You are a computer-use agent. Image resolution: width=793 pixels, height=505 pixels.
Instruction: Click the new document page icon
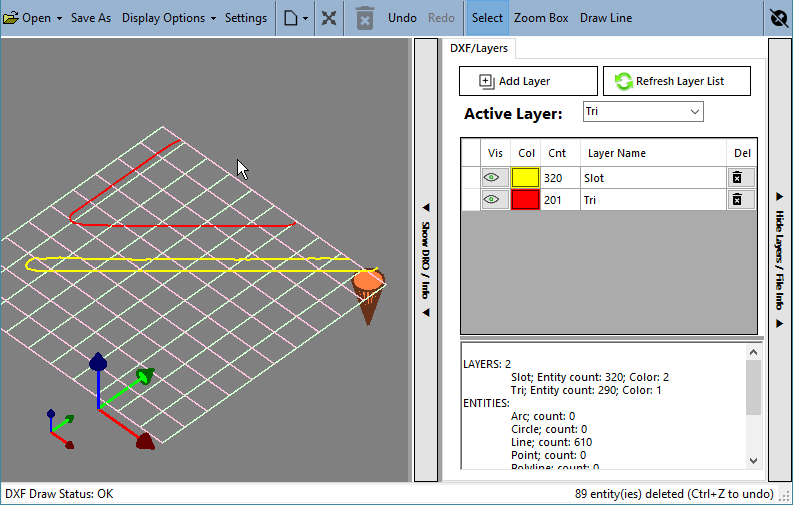tap(291, 18)
